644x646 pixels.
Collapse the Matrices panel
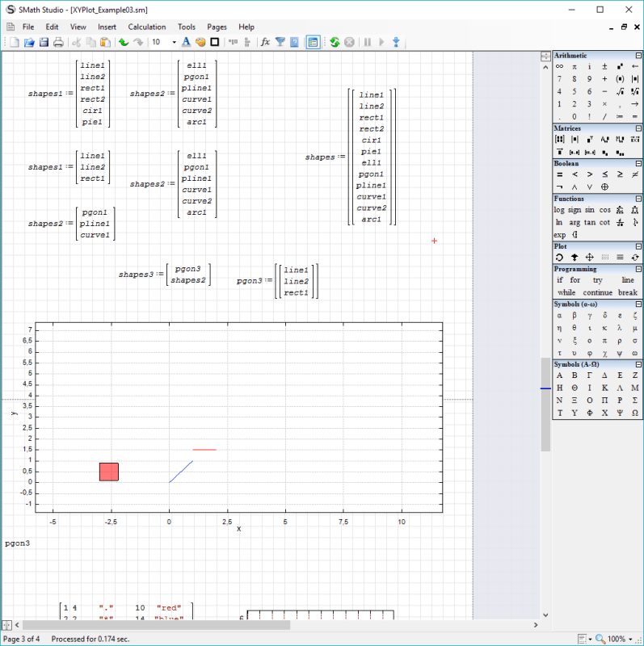pyautogui.click(x=638, y=128)
